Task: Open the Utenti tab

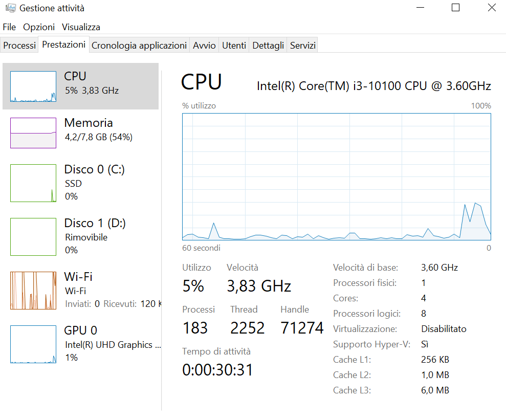Action: (x=234, y=46)
